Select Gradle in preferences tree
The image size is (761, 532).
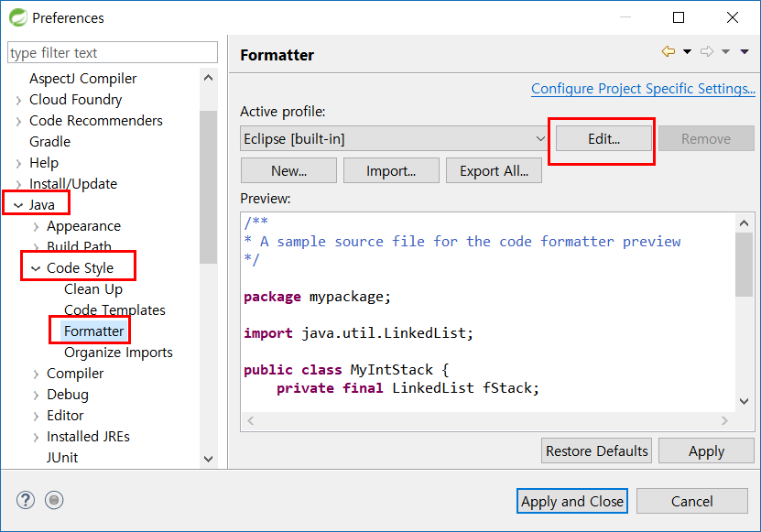click(50, 142)
